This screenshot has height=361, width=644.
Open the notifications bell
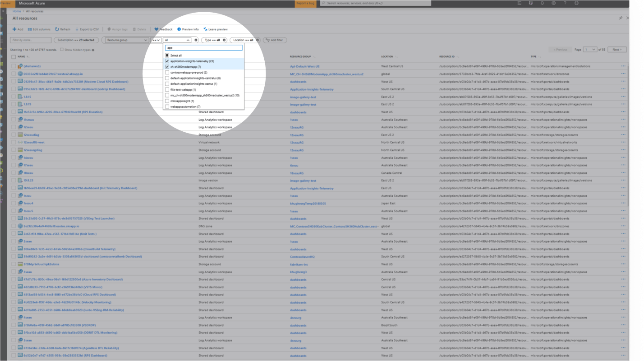click(542, 3)
